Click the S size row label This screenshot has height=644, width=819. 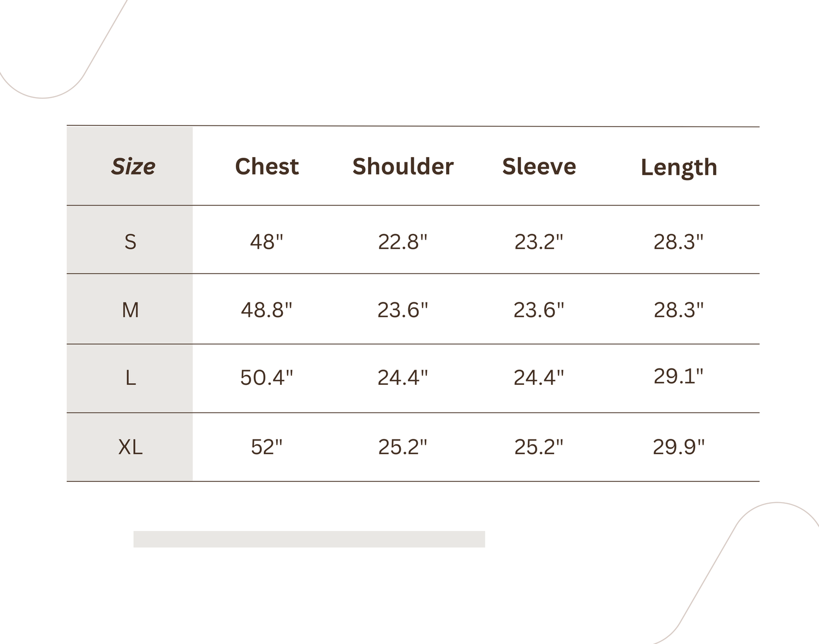(x=130, y=241)
